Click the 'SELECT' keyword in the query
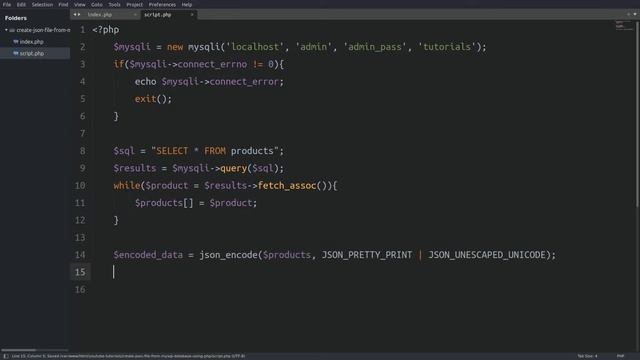 tap(172, 151)
